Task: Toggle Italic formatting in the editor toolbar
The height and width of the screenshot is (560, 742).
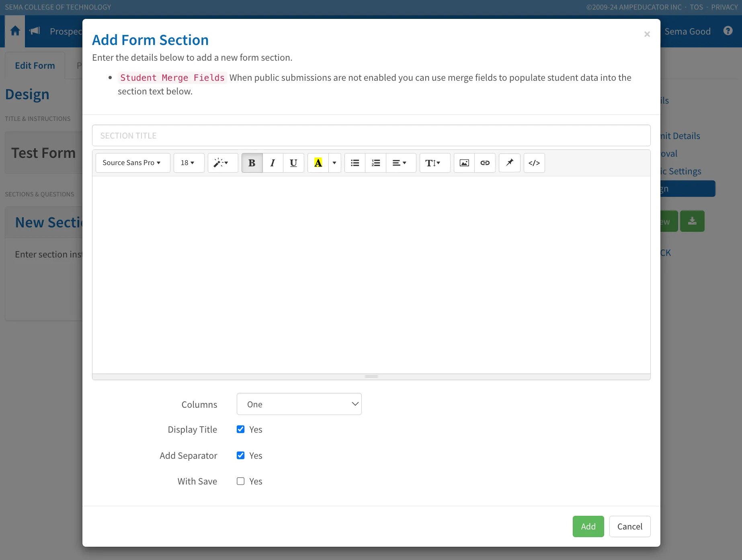Action: (273, 163)
